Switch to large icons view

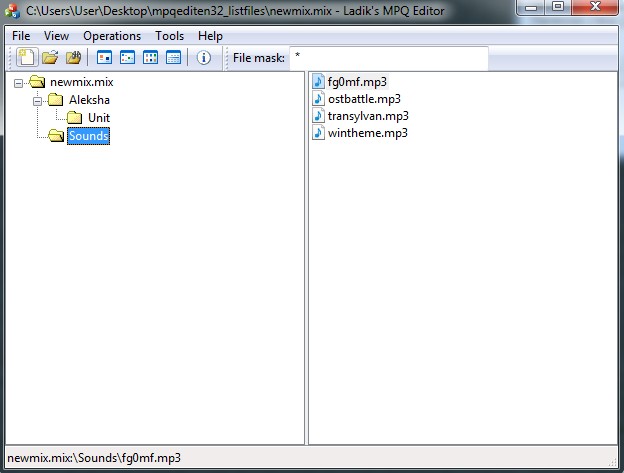(104, 58)
